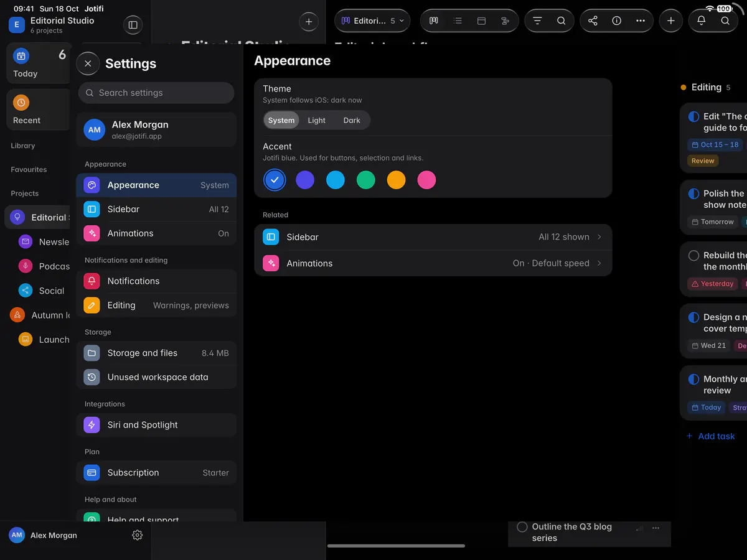This screenshot has height=560, width=747.
Task: Switch to board view in the top toolbar
Action: click(434, 21)
